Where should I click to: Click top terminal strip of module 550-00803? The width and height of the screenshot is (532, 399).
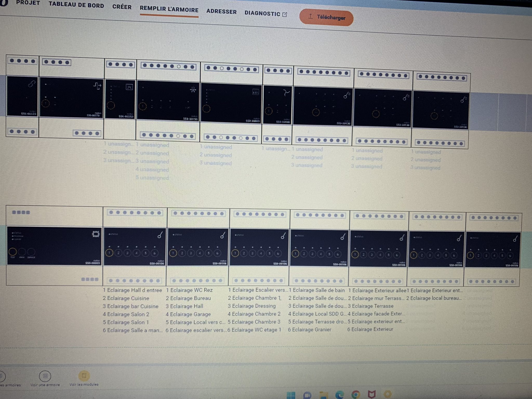click(231, 69)
